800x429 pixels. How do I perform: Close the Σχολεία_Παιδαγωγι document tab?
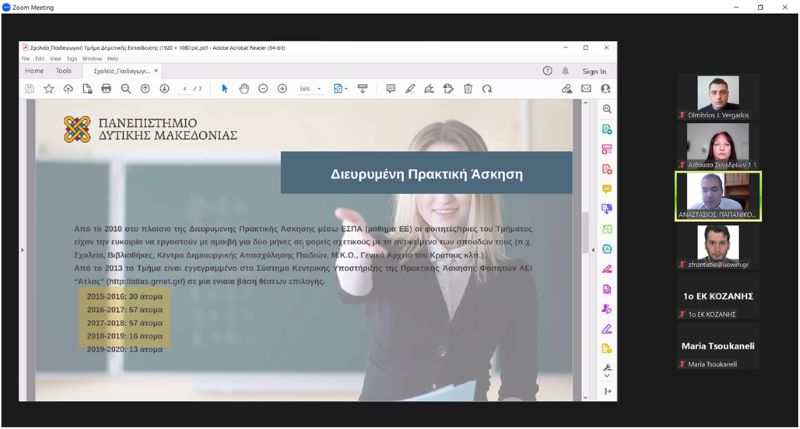click(156, 71)
